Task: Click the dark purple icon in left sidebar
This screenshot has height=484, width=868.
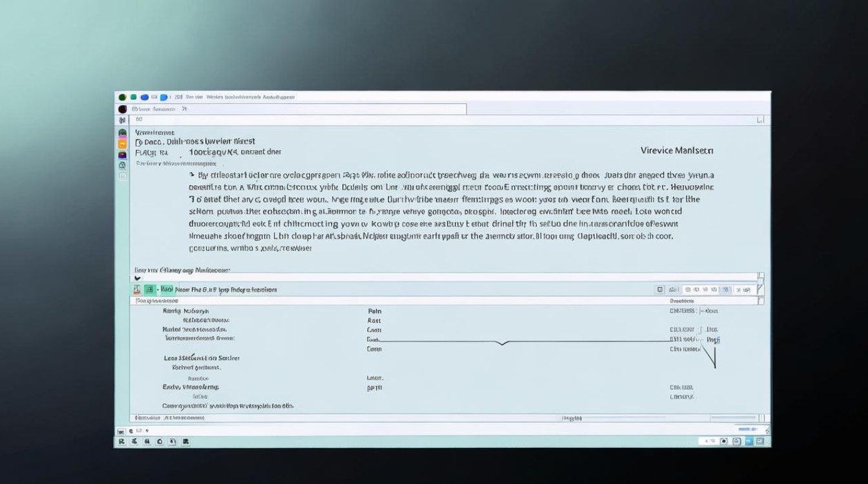Action: (x=122, y=155)
